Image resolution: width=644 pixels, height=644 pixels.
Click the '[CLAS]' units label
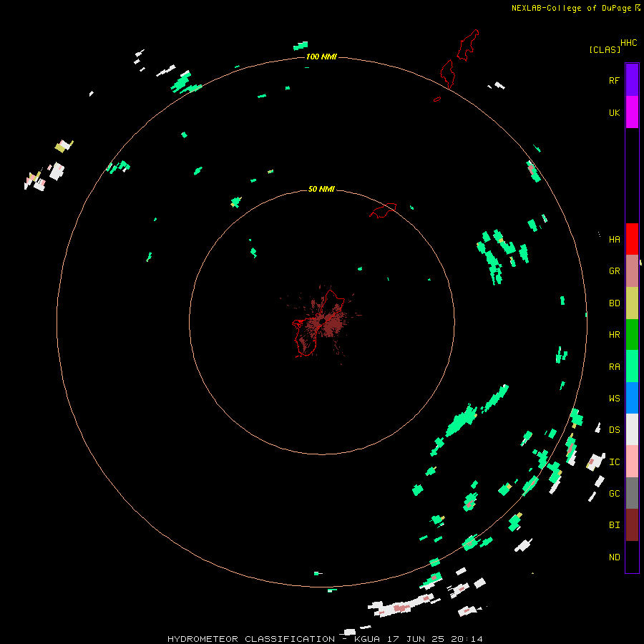click(x=605, y=49)
